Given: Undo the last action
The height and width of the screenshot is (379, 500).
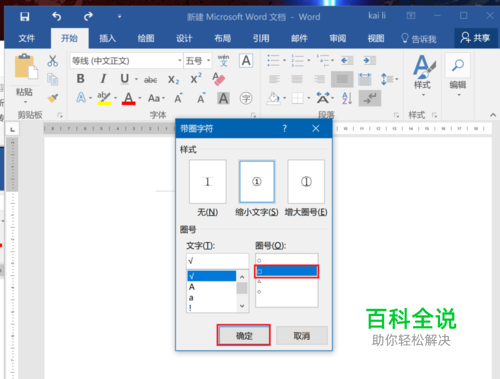Looking at the screenshot, I should pyautogui.click(x=57, y=16).
